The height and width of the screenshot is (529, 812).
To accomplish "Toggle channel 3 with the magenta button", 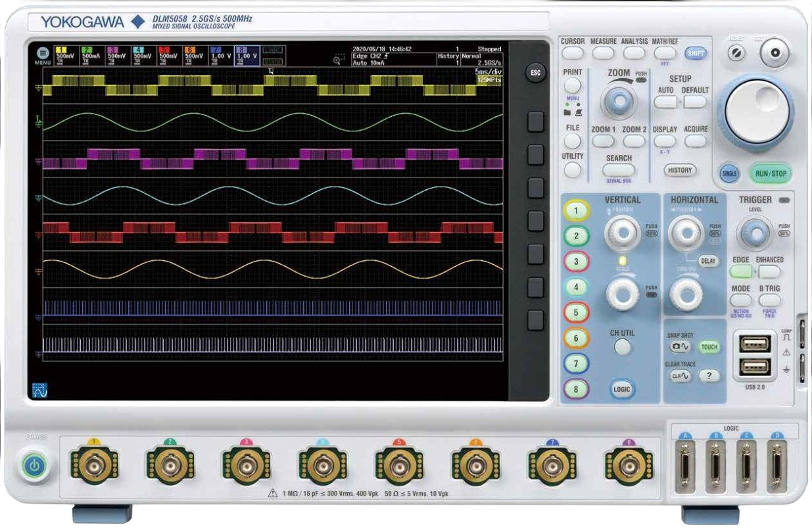I will coord(576,261).
